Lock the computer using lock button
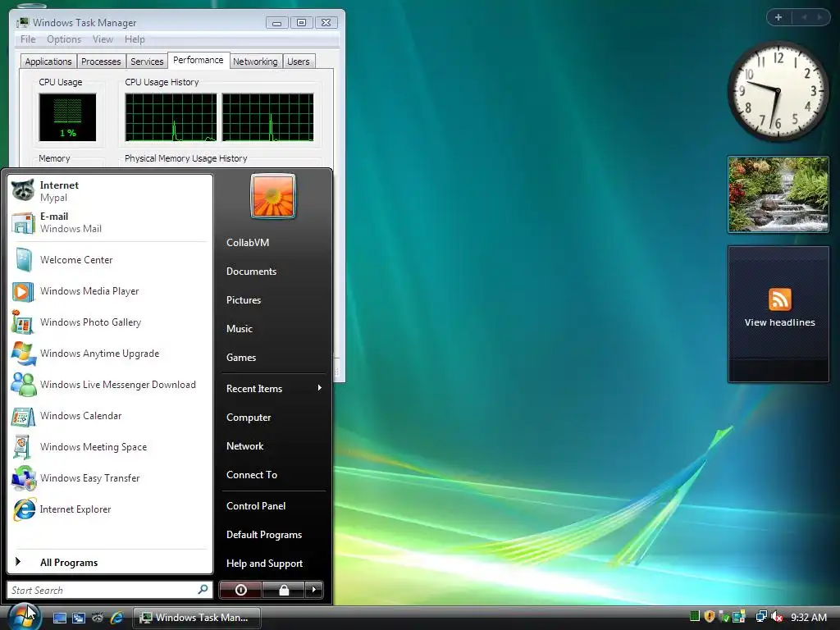840x630 pixels. click(x=283, y=590)
